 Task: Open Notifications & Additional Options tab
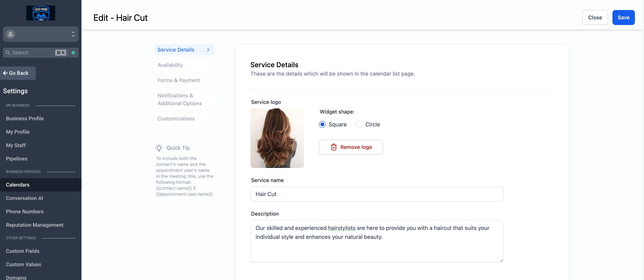click(180, 99)
